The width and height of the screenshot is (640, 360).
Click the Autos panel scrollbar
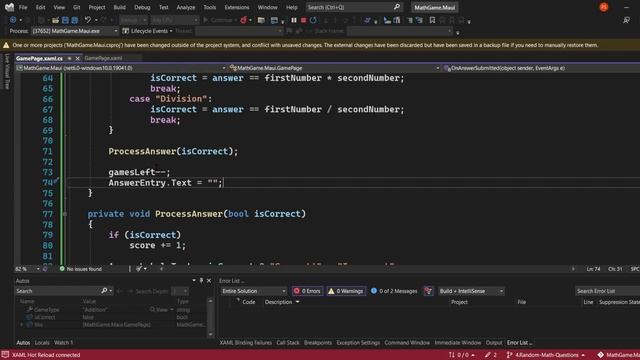(211, 318)
